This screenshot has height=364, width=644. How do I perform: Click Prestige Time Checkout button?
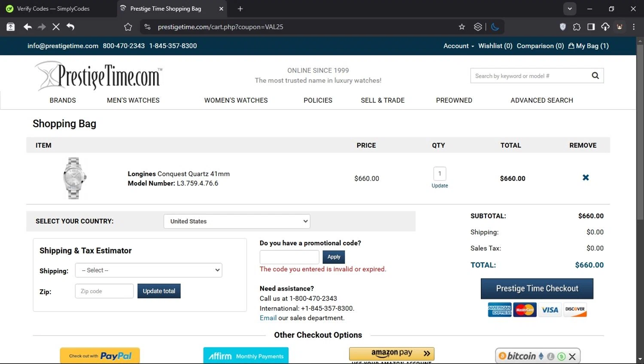click(537, 289)
